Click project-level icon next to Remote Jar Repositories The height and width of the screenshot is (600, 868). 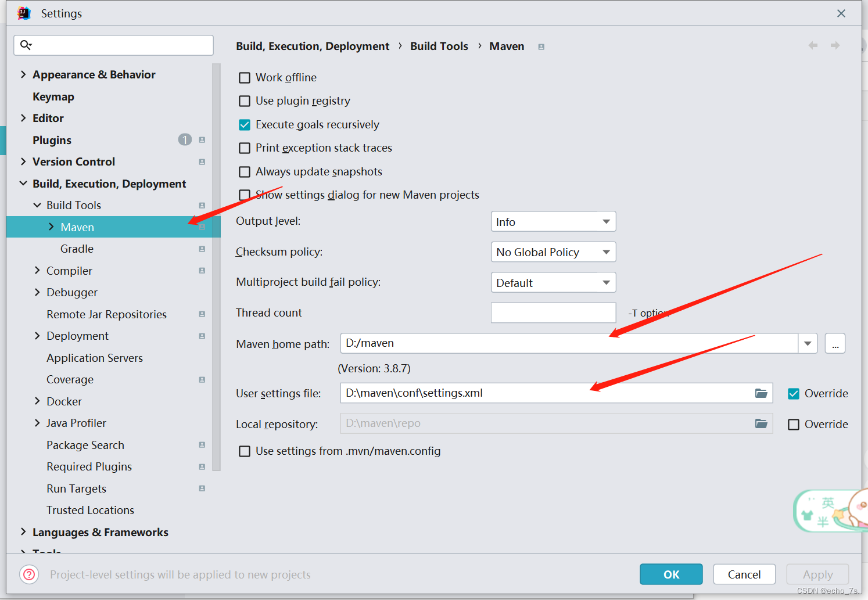(x=202, y=314)
